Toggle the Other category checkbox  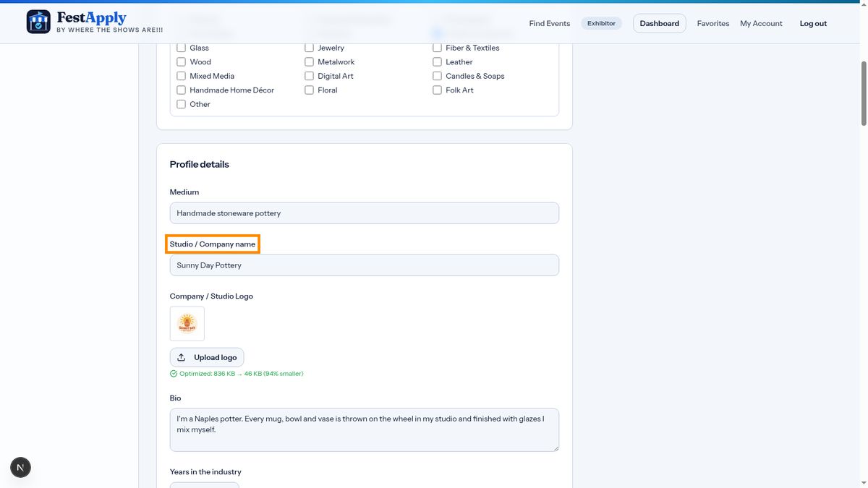point(182,104)
